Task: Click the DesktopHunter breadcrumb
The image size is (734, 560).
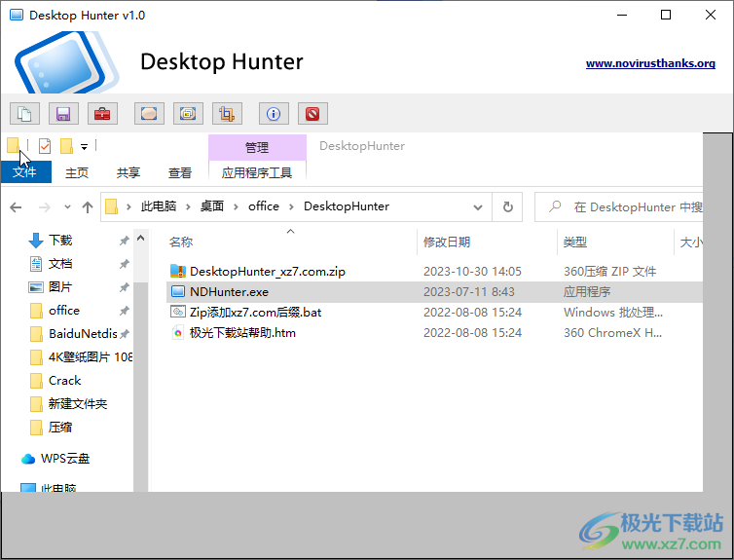Action: (x=347, y=206)
